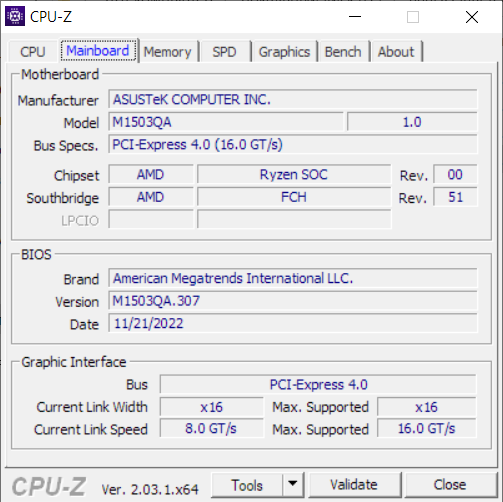This screenshot has width=503, height=502.
Task: Click the Close button at bottom
Action: 450,485
